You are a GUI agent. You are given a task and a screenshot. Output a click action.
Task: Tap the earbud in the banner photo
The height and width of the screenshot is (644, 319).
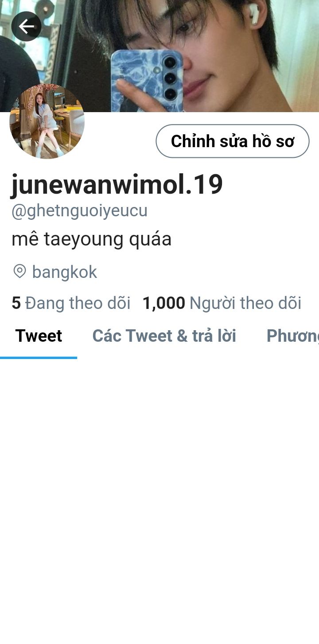click(253, 13)
